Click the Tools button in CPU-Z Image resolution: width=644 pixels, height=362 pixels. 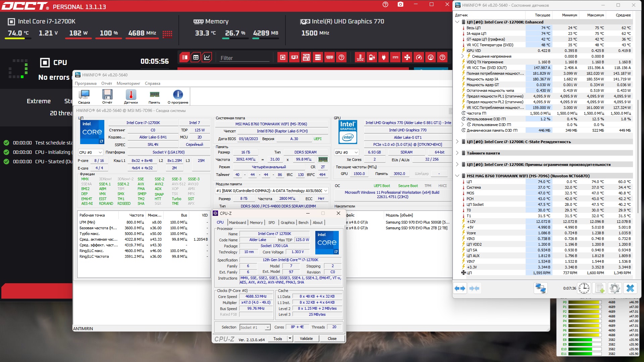coord(278,339)
